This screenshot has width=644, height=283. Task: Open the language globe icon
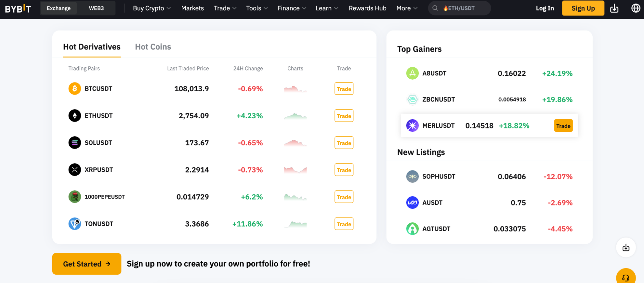pyautogui.click(x=636, y=8)
